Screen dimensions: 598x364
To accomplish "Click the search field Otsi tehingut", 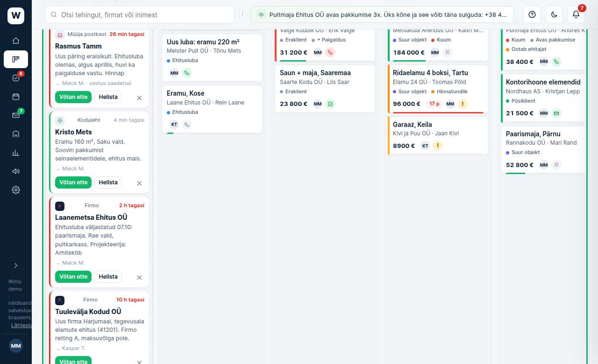I will pos(139,14).
